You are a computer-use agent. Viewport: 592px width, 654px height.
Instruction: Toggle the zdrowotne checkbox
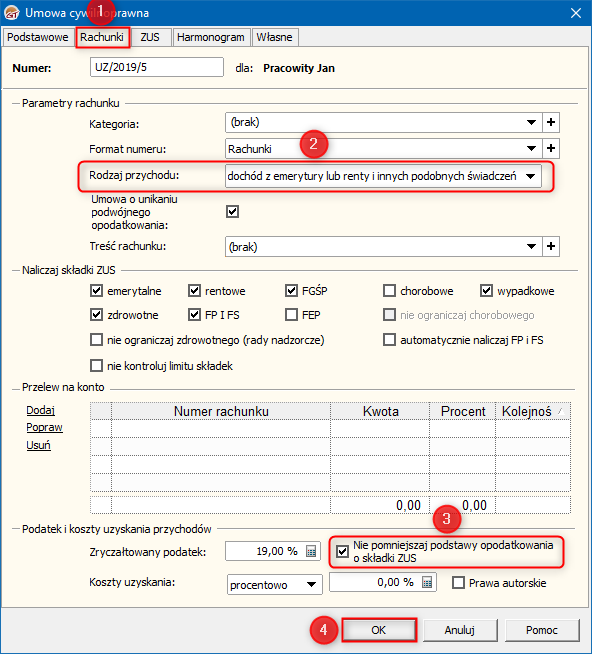pos(96,314)
